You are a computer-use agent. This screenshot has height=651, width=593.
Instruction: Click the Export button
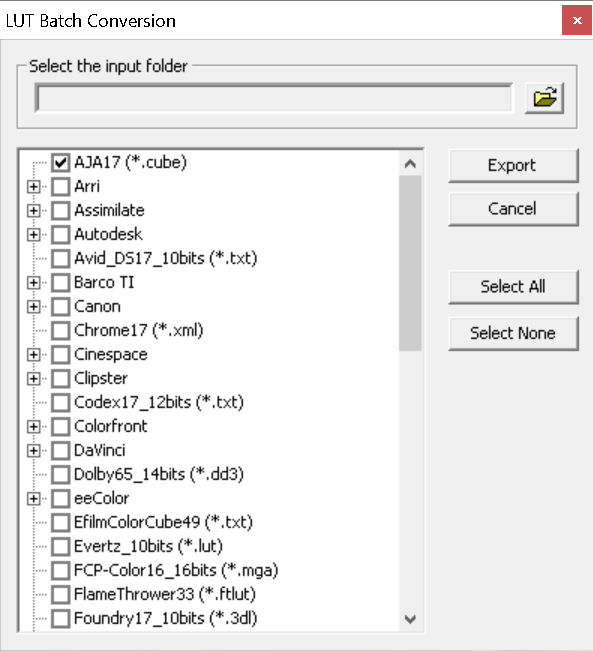[513, 166]
